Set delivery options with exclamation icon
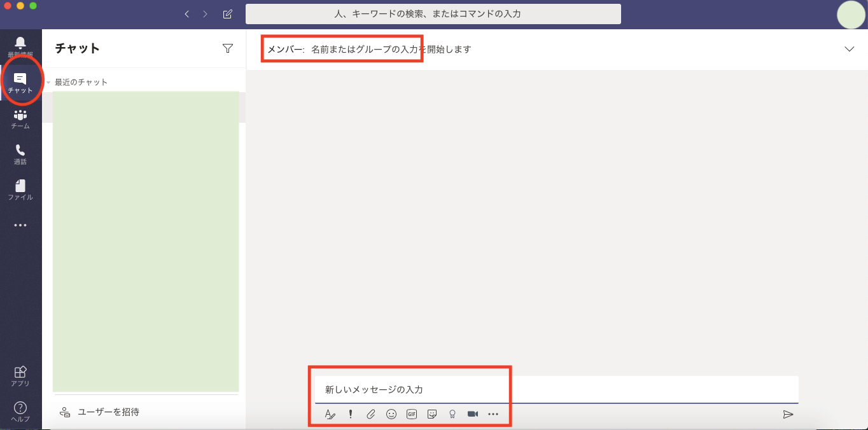Screen dimensions: 868x430 tap(350, 414)
